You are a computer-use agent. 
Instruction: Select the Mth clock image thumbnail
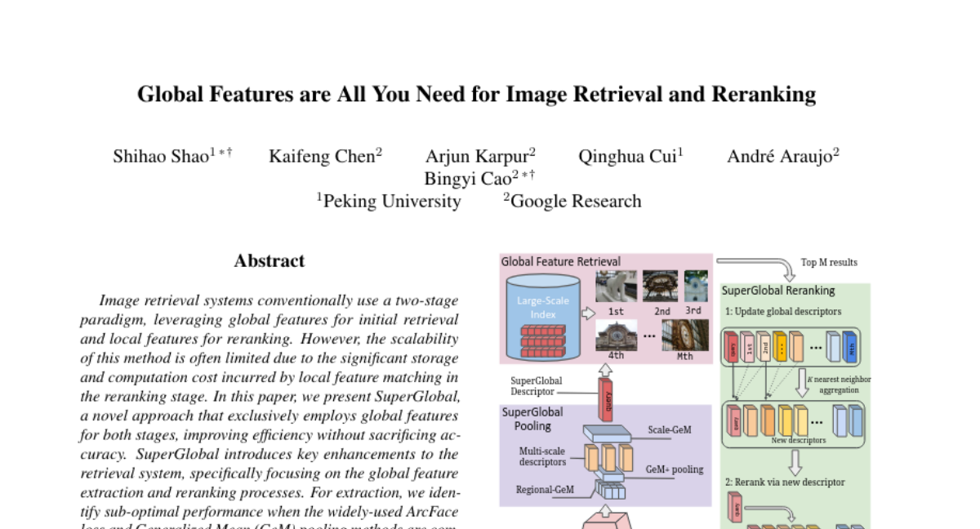click(x=684, y=336)
